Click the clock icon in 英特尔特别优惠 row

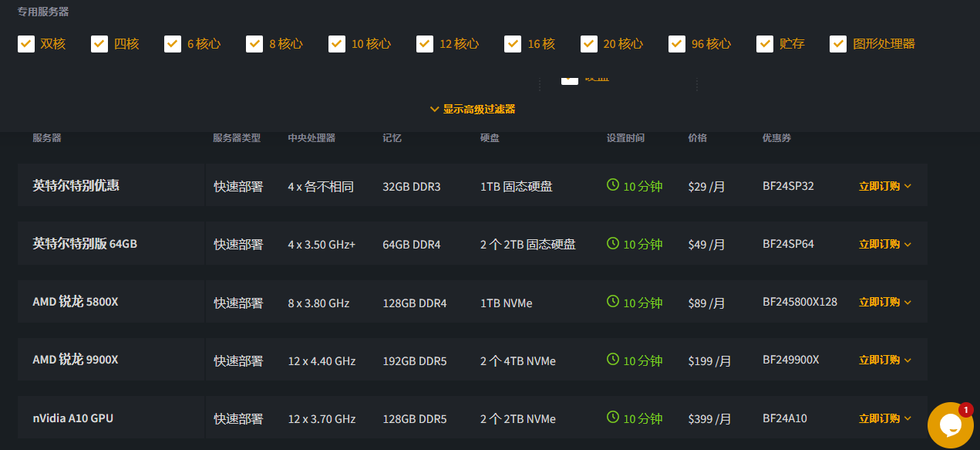pos(613,185)
